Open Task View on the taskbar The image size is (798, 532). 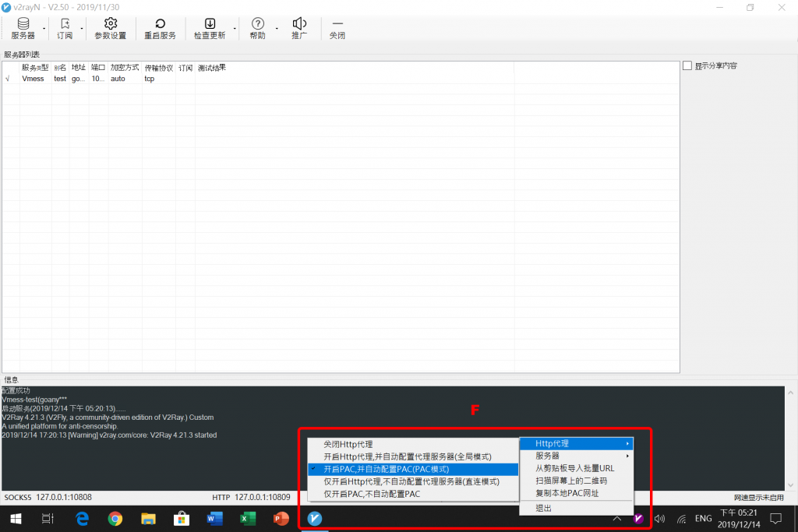tap(48, 519)
